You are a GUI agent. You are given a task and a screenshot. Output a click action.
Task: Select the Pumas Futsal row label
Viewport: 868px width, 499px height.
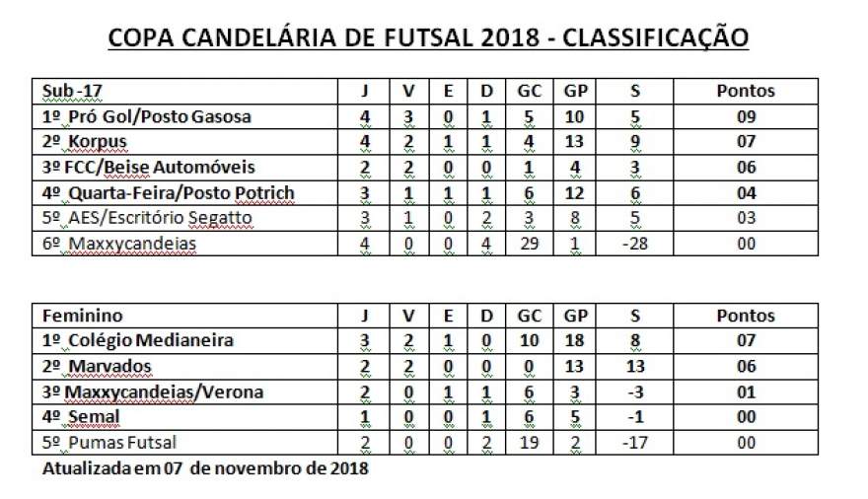click(184, 443)
